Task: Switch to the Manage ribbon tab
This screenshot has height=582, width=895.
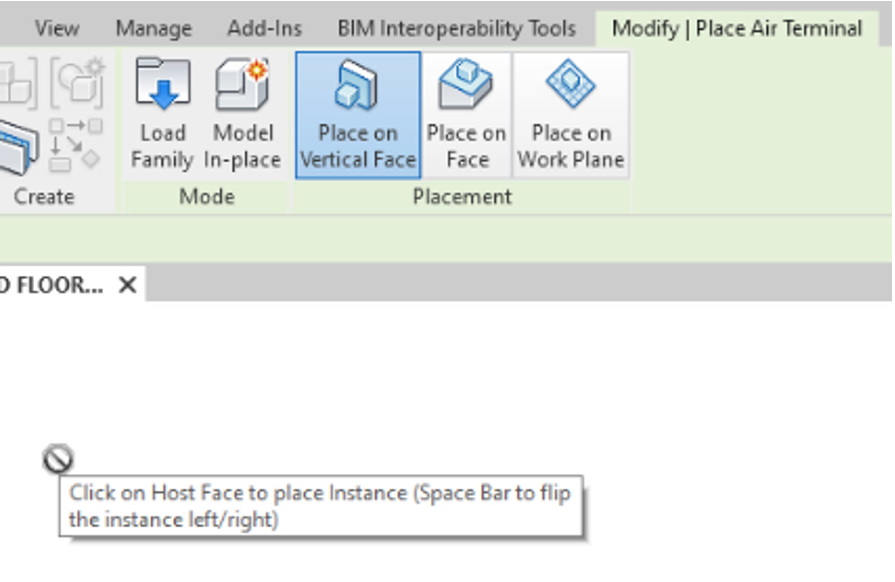Action: [154, 28]
